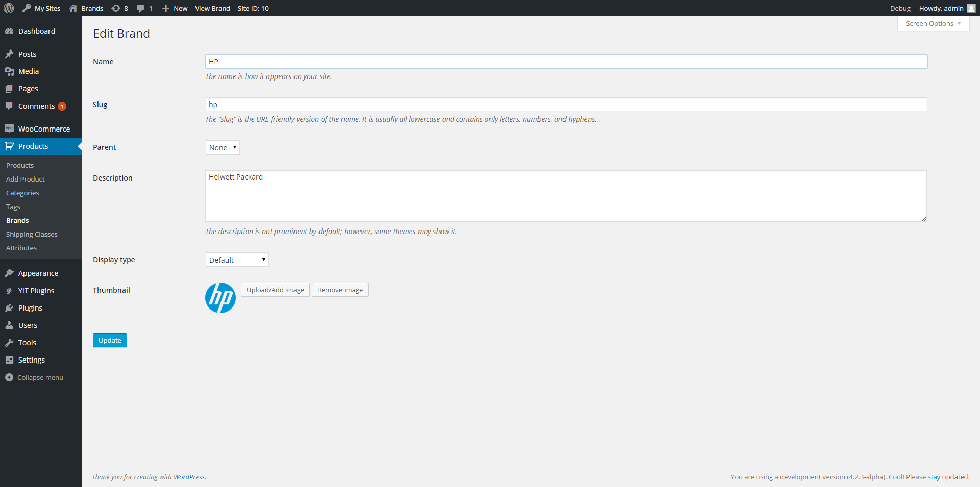This screenshot has width=980, height=487.
Task: Click the Collapse menu arrow icon
Action: tap(9, 377)
